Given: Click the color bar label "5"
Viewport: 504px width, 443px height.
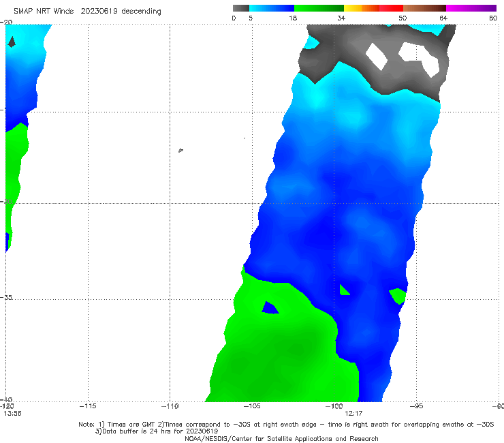Looking at the screenshot, I should coord(251,18).
